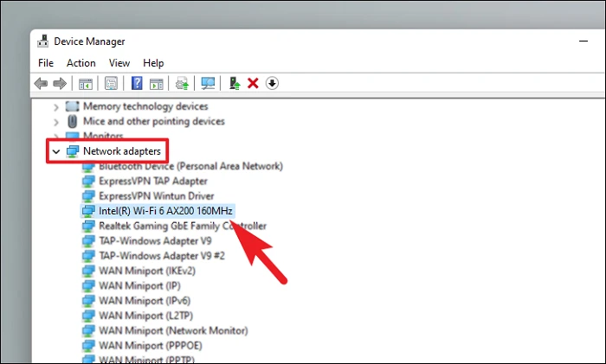
Task: Click the blue Help question mark icon
Action: click(137, 83)
